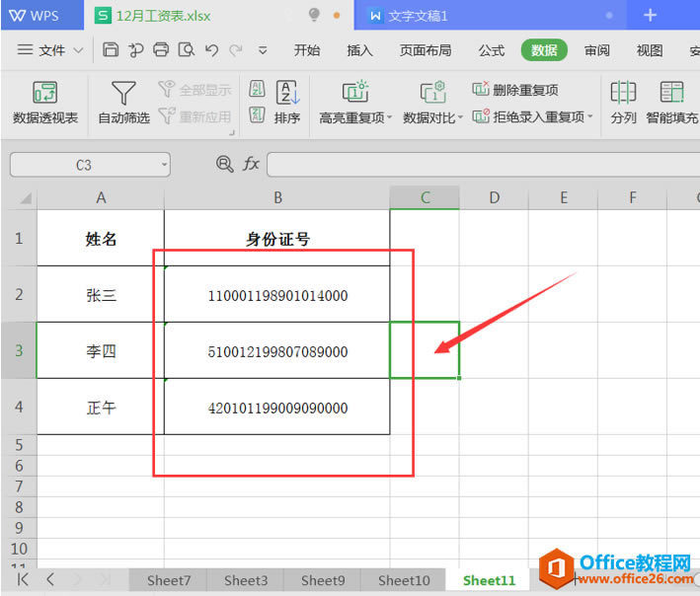
Task: Click inside the formula bar input
Action: tap(483, 165)
